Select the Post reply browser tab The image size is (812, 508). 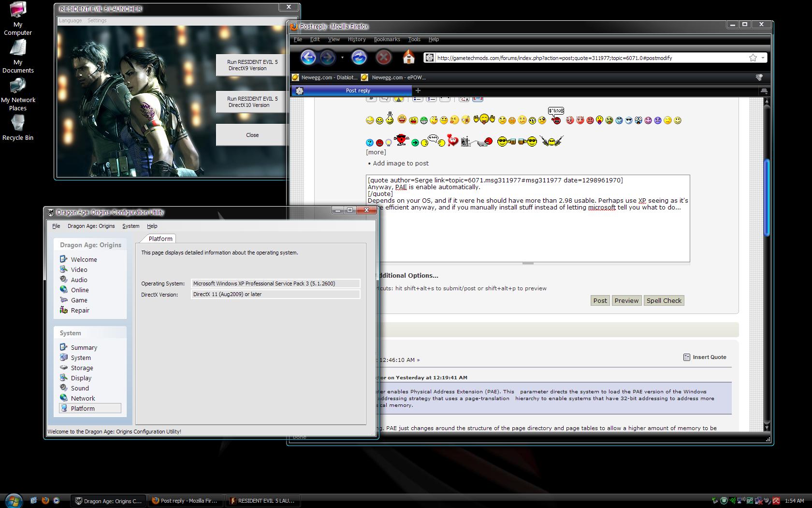pyautogui.click(x=352, y=90)
